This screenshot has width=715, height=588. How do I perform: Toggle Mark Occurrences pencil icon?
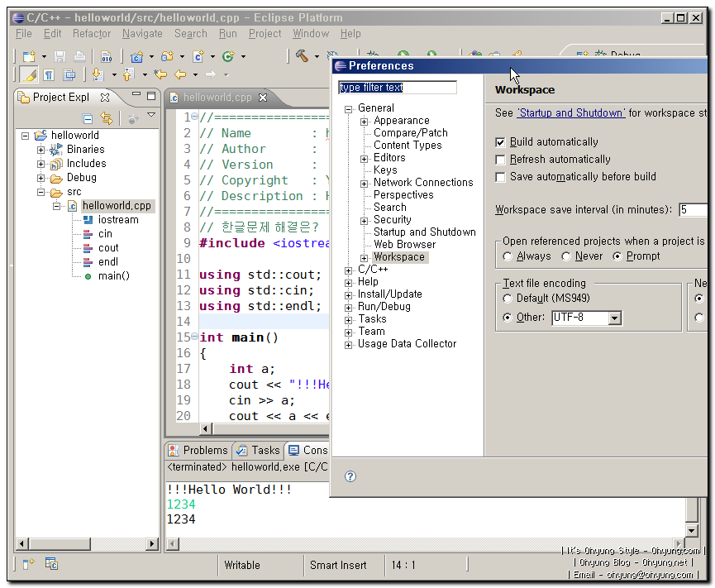(29, 74)
